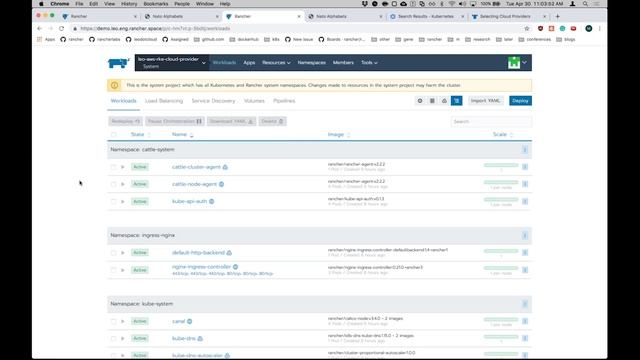Click workload type icon beside canal
This screenshot has height=360, width=640.
189,321
